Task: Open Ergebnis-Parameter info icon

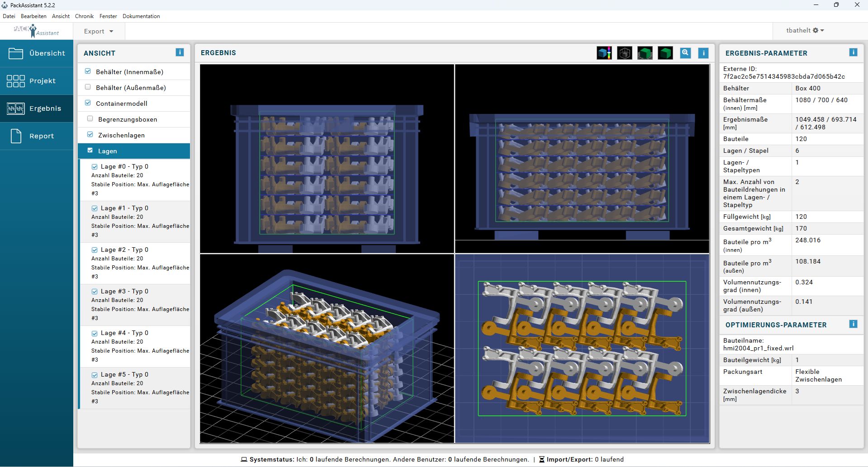Action: click(853, 52)
